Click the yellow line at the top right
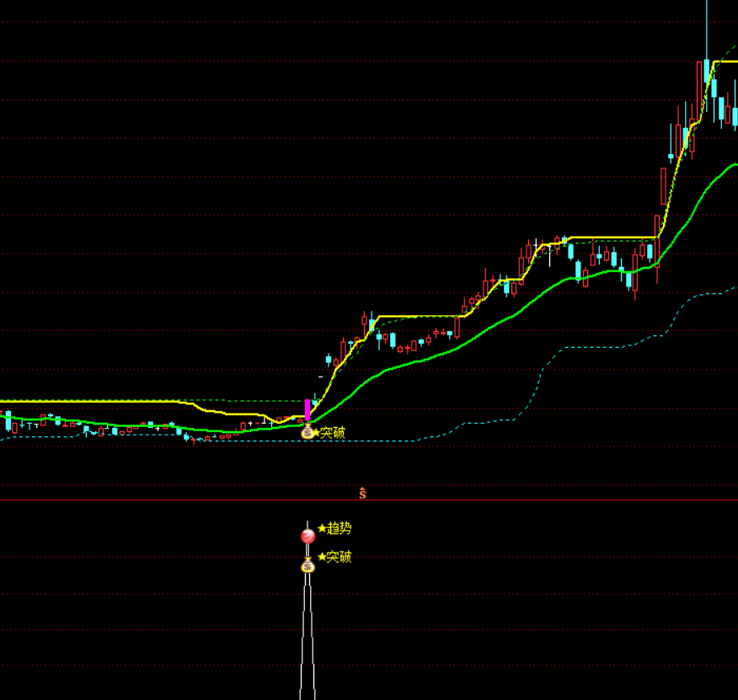Image resolution: width=738 pixels, height=700 pixels. 726,61
